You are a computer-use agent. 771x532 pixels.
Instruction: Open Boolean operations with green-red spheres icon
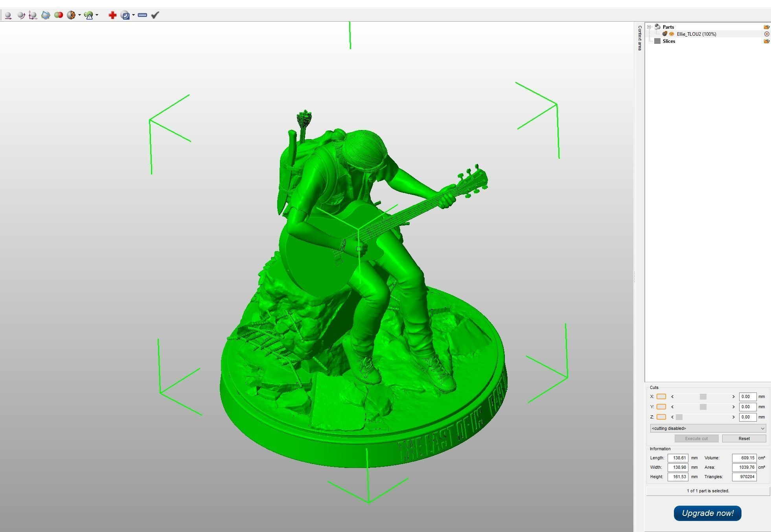point(59,15)
